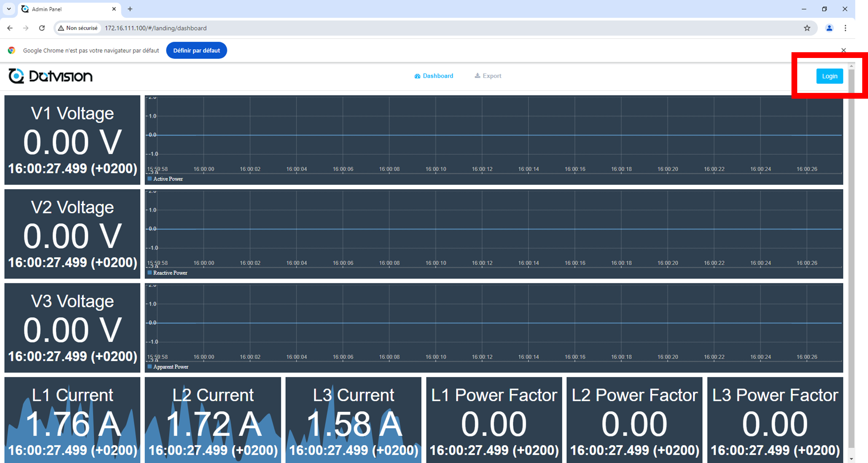Open the Chrome three-dot menu
This screenshot has height=463, width=868.
click(x=845, y=28)
